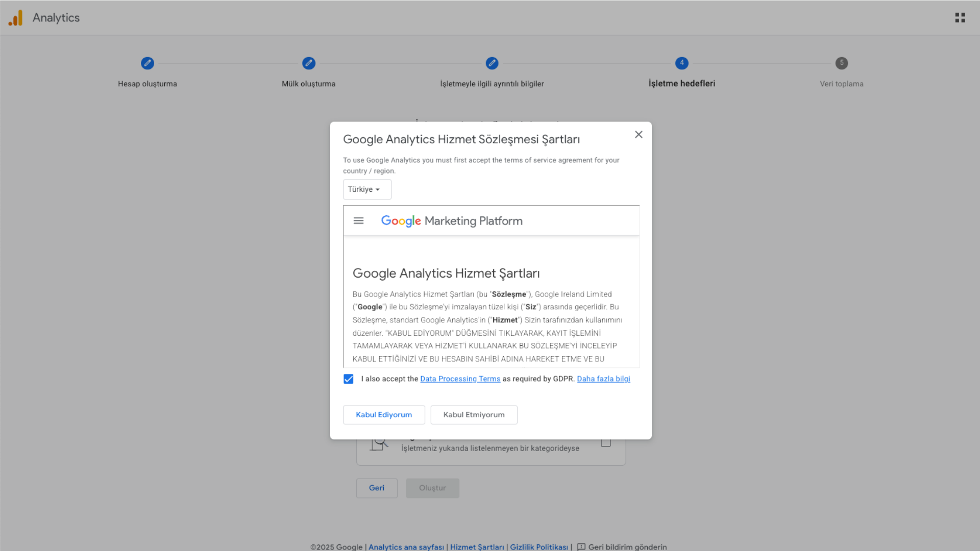Select the İşletmeyle ilgili ayrıntılı bilgiler step label
The image size is (980, 551).
coord(492,84)
